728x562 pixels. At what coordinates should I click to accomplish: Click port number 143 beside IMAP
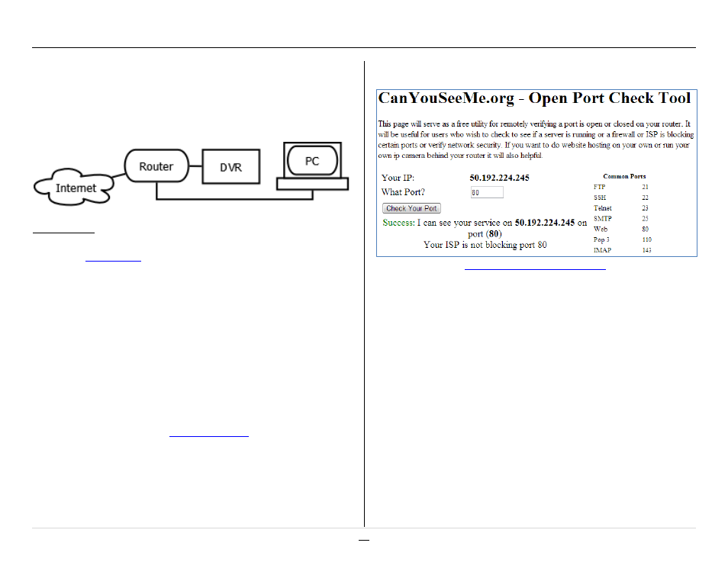[x=647, y=250]
